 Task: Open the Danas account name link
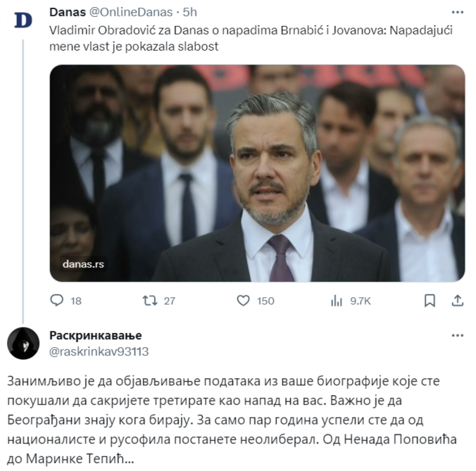tap(67, 12)
